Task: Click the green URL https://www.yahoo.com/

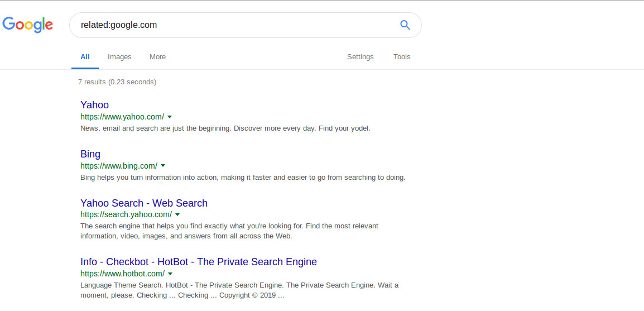Action: click(122, 117)
